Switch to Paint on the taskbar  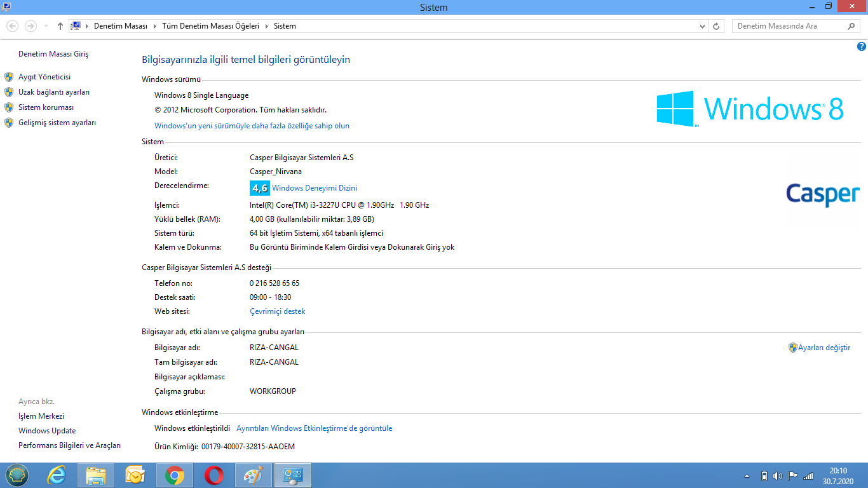[x=254, y=475]
